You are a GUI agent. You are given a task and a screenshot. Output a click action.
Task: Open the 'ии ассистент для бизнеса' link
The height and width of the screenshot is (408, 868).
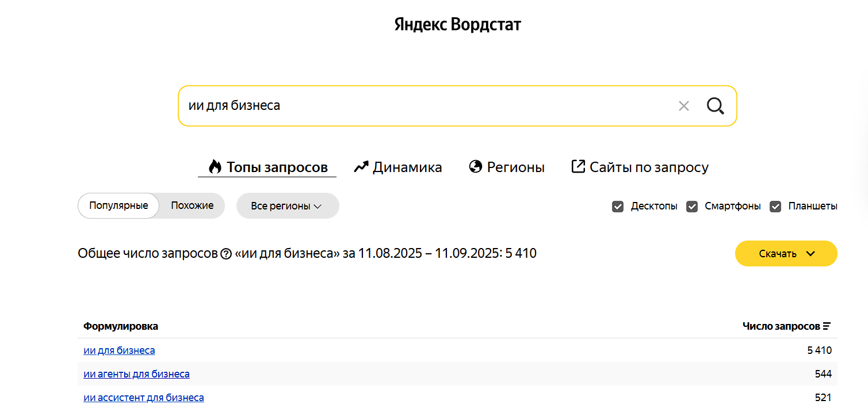pyautogui.click(x=144, y=398)
